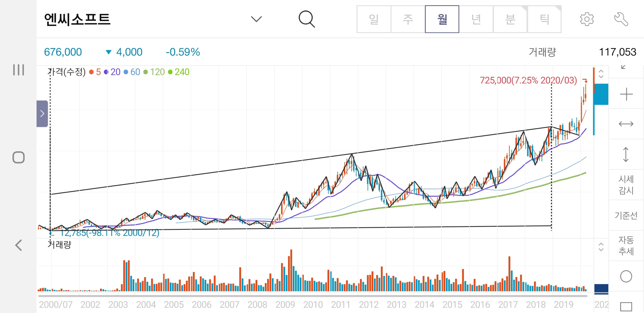Viewport: 644px width, 313px height.
Task: Select the 틱 (tick) tab
Action: [544, 19]
